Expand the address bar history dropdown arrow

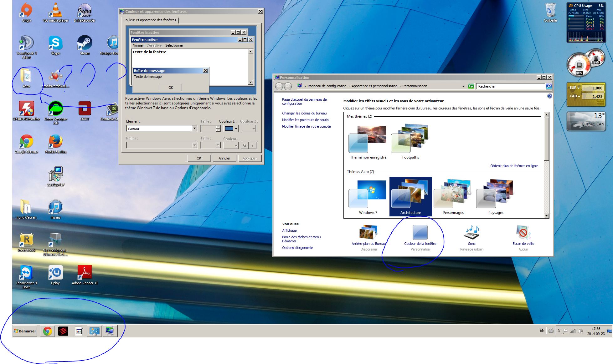coord(463,86)
